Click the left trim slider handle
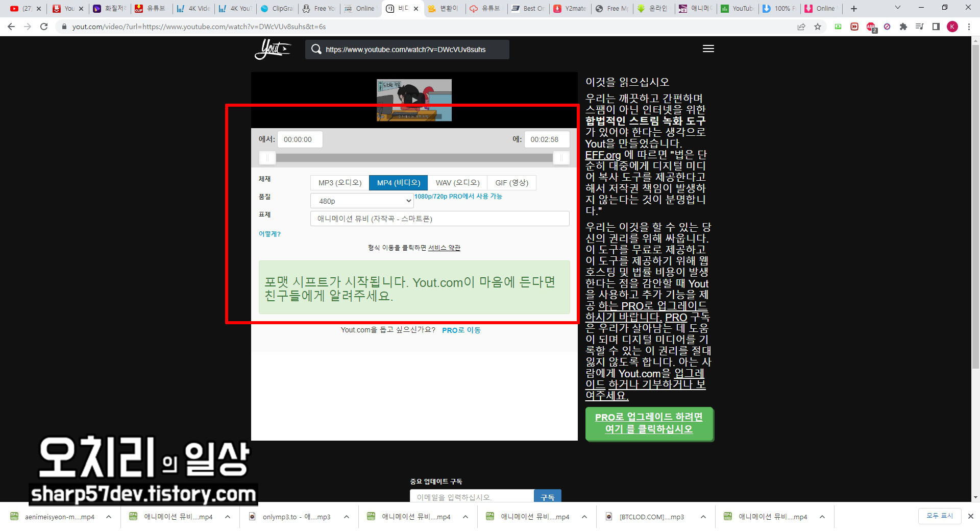980x531 pixels. 267,158
